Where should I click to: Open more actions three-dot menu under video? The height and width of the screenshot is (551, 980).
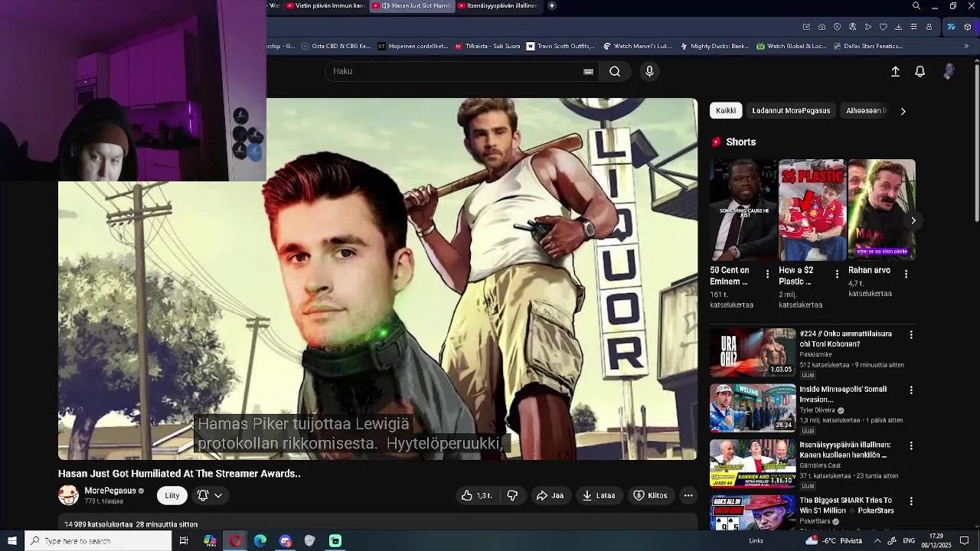[688, 495]
